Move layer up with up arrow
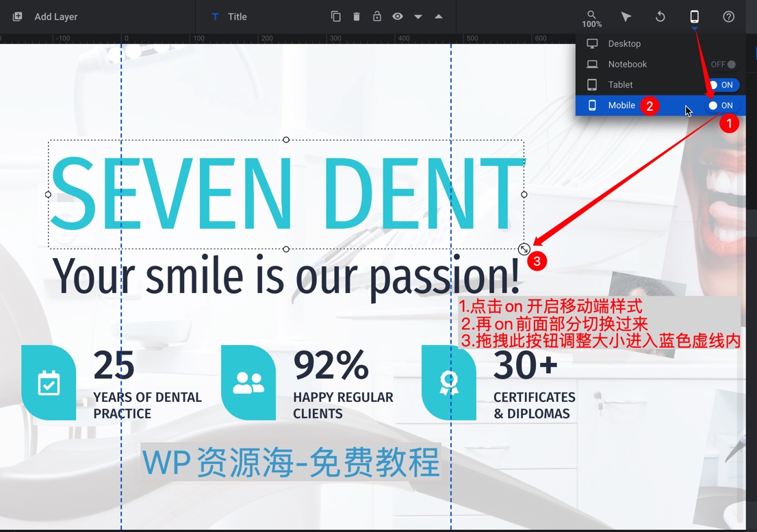Image resolution: width=757 pixels, height=532 pixels. coord(438,16)
